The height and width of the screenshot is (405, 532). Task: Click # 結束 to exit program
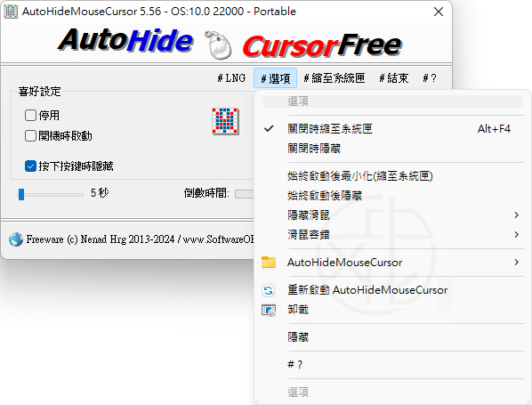coord(393,78)
